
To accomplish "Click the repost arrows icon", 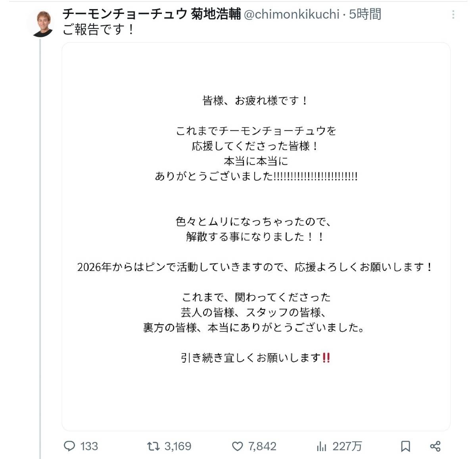I will [153, 446].
